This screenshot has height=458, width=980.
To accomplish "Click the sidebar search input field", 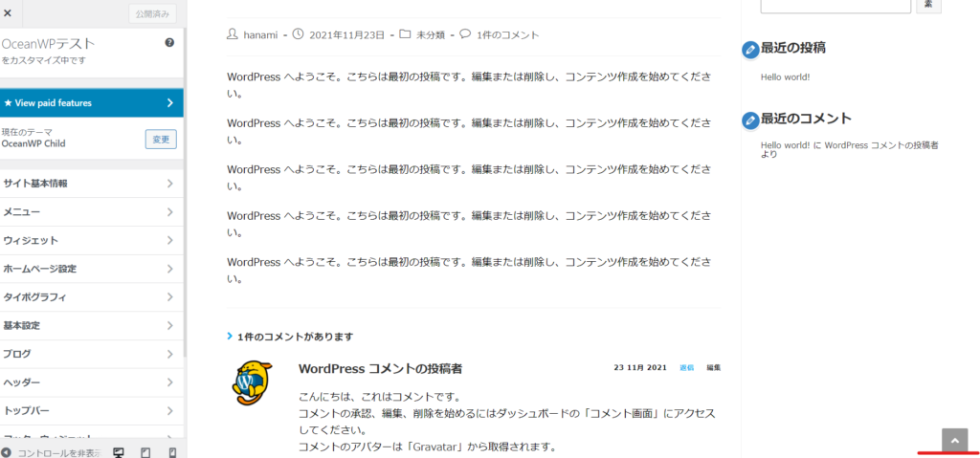I will click(835, 6).
